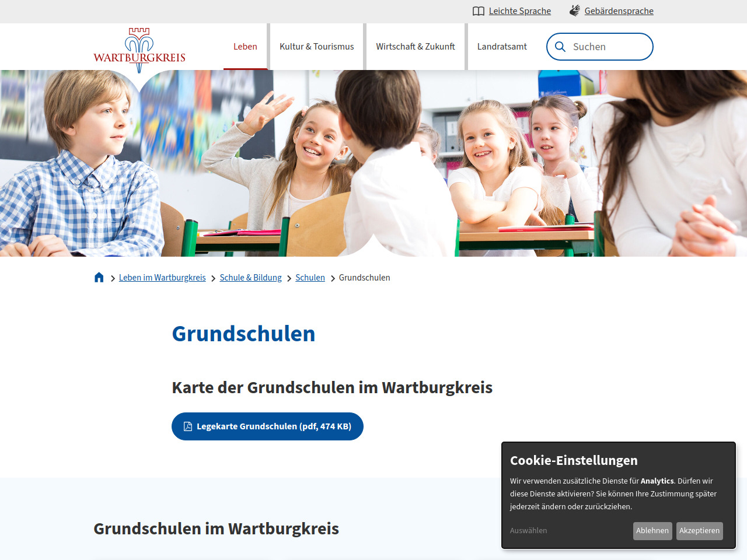Click the home icon in breadcrumbs
The height and width of the screenshot is (560, 747).
click(x=99, y=278)
